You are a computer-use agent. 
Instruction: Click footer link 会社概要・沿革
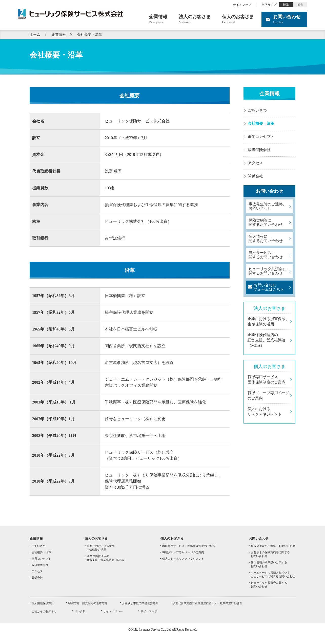click(x=41, y=553)
